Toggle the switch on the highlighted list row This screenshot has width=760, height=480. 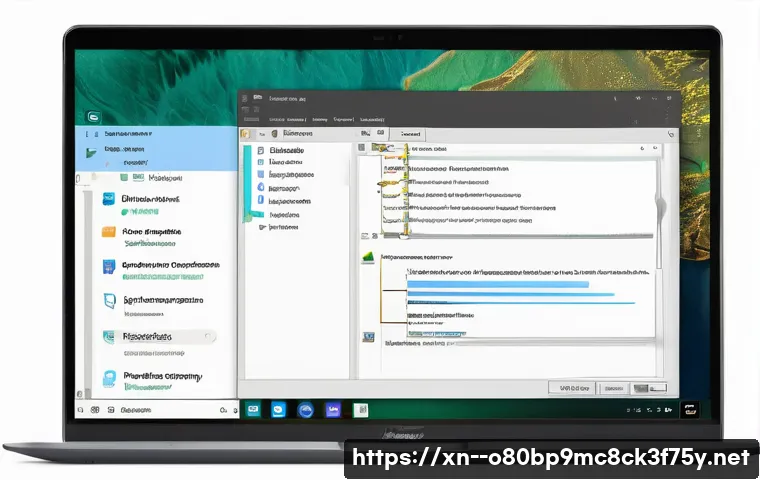point(207,337)
